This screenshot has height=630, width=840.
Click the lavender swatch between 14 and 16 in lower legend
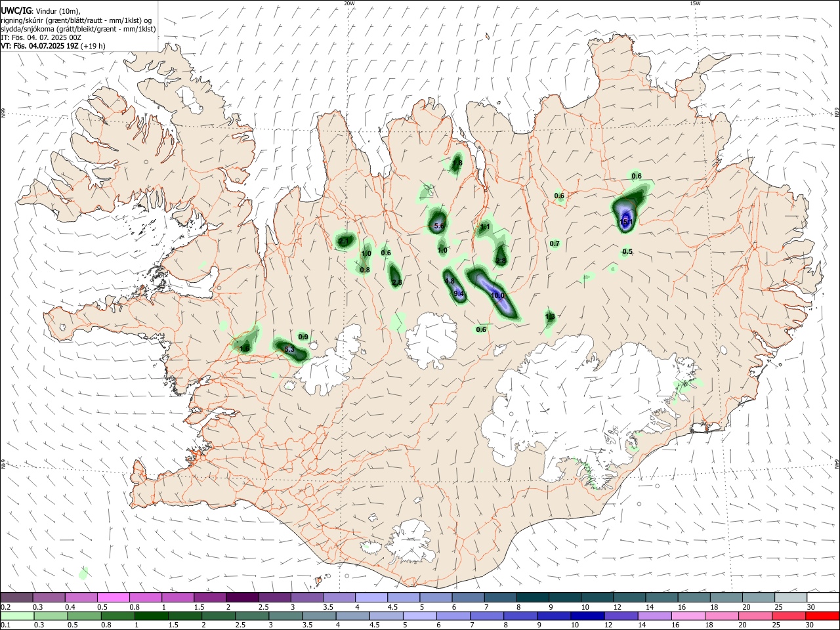coord(654,616)
